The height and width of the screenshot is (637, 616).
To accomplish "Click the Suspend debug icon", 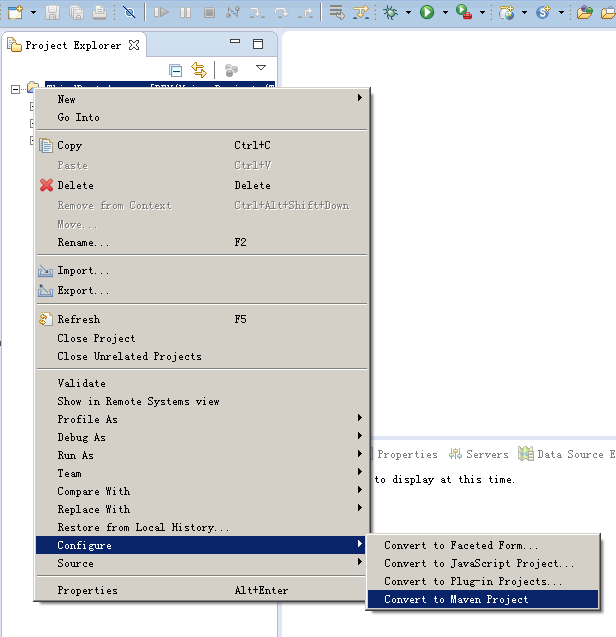I will tap(185, 13).
